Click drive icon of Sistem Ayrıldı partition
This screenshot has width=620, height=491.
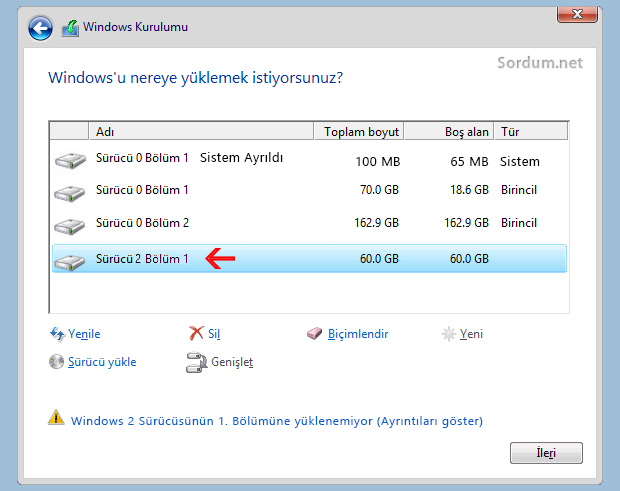coord(70,160)
